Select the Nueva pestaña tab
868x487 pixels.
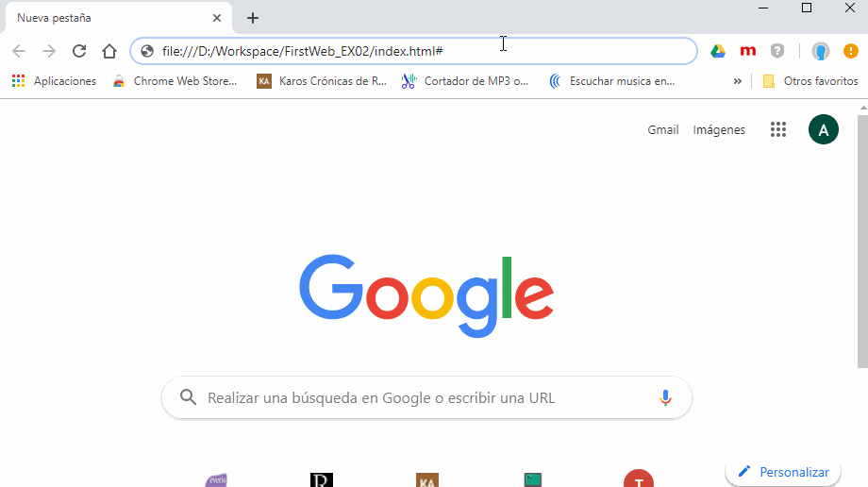118,18
